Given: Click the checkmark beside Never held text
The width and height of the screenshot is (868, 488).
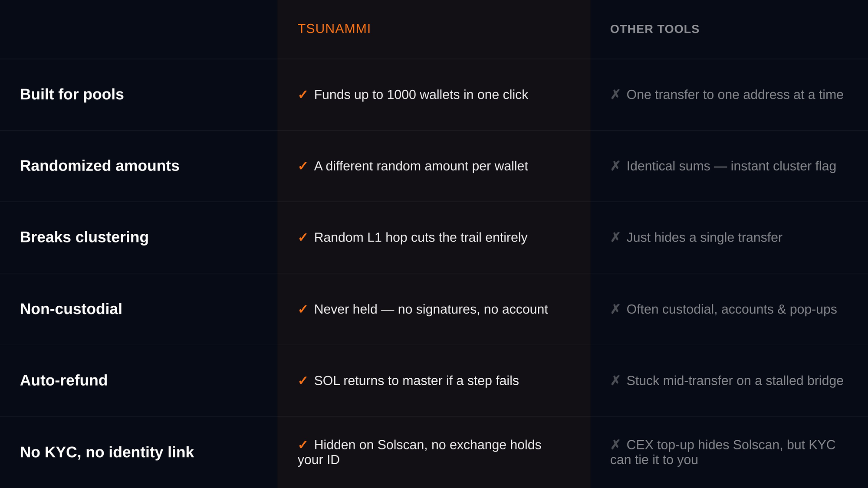Looking at the screenshot, I should tap(303, 309).
